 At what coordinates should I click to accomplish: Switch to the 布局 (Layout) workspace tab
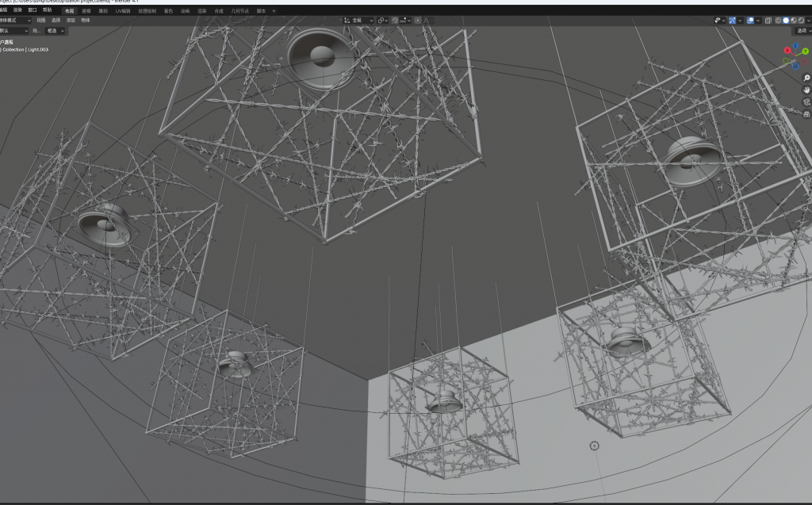coord(70,11)
